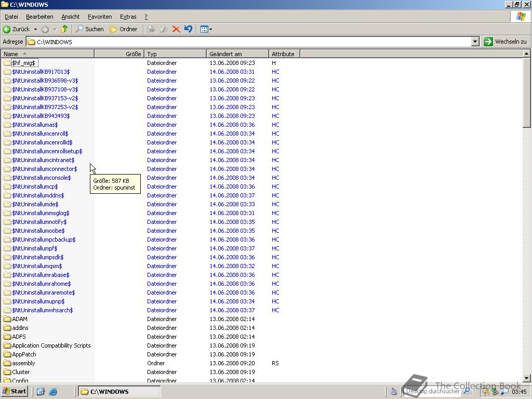Select the $NtUninstallumconnector$ folder name

(45, 169)
